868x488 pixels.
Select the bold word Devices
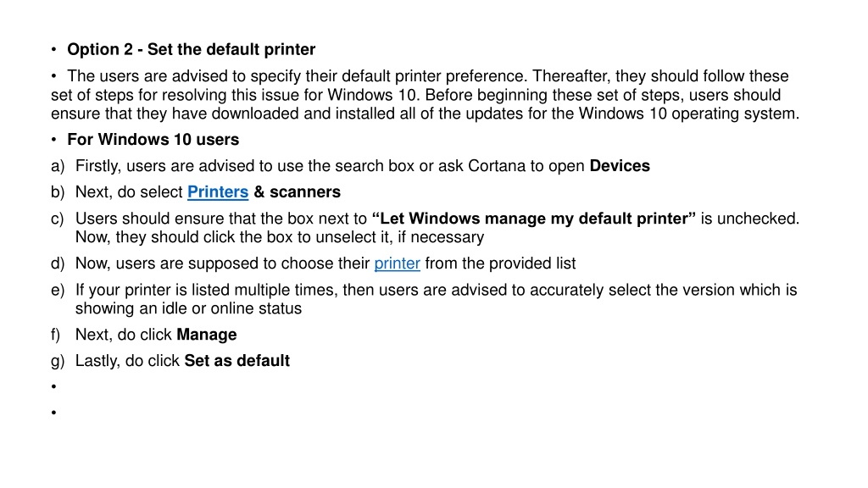point(620,166)
